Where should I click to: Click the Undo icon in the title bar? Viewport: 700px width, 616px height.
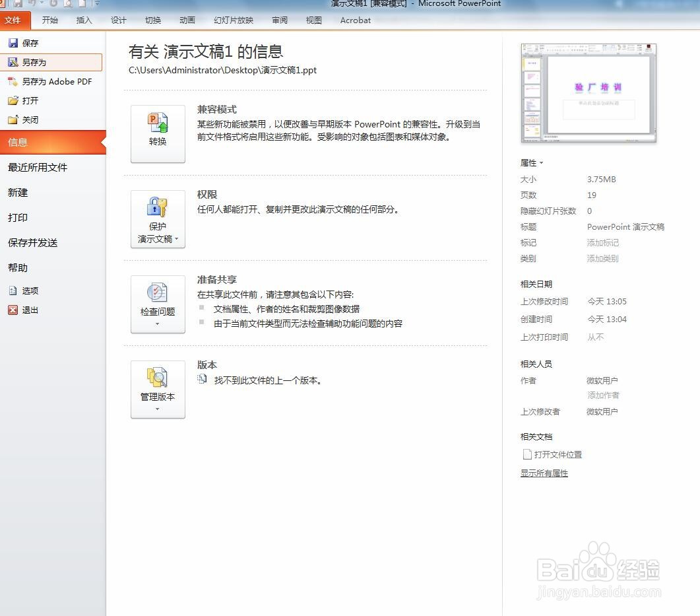pyautogui.click(x=30, y=5)
